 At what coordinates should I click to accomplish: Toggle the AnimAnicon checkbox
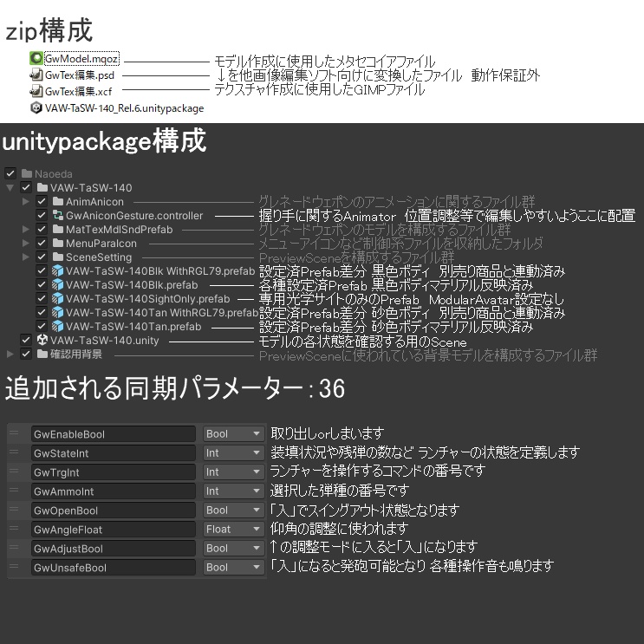[x=42, y=202]
